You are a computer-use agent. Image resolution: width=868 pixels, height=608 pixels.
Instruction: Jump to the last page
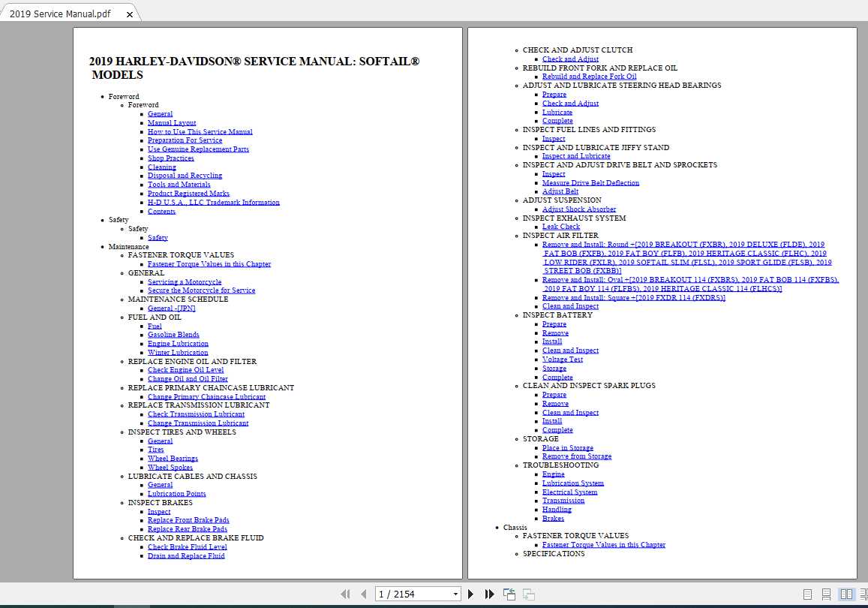(x=489, y=594)
